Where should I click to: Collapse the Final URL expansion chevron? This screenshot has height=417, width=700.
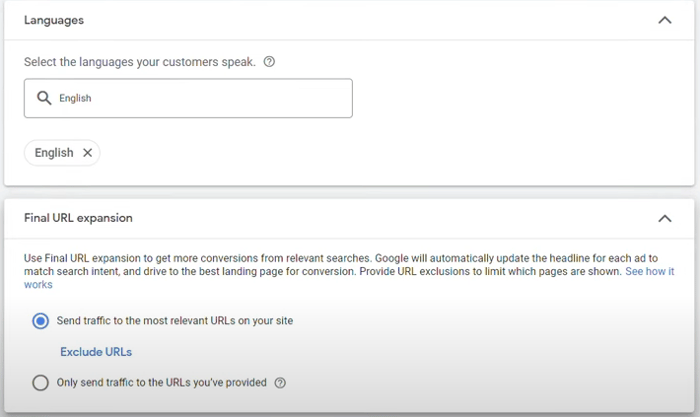click(x=665, y=218)
